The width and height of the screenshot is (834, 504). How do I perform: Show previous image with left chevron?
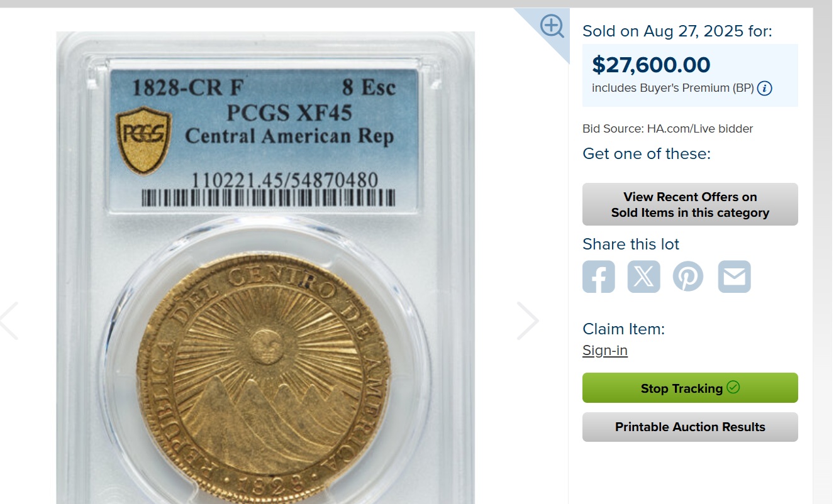(x=9, y=320)
